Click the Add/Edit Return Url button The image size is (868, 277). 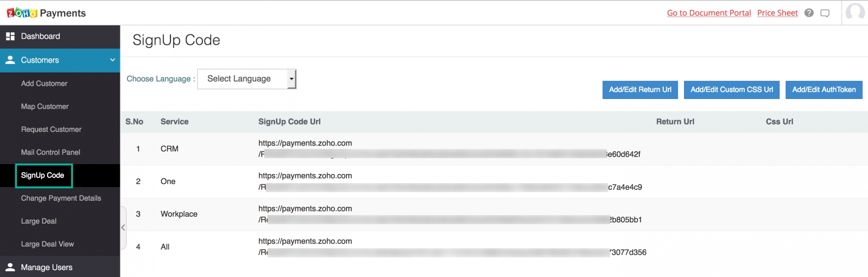tap(640, 90)
